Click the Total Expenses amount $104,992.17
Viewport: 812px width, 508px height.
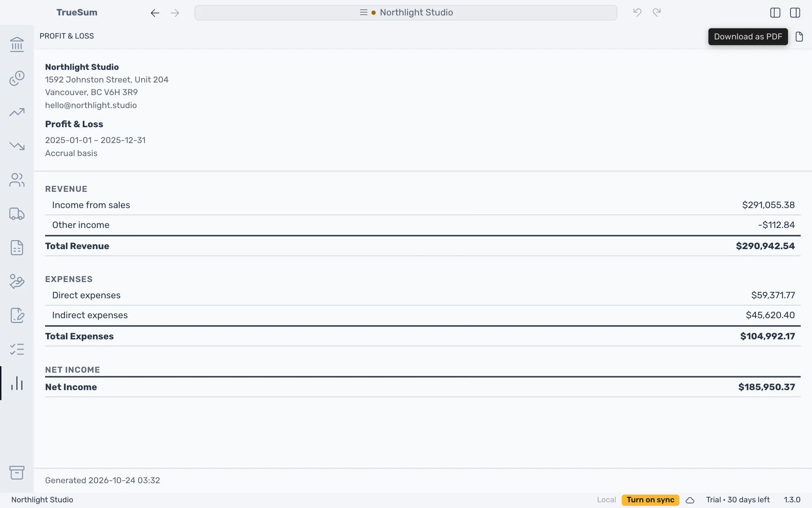[767, 336]
